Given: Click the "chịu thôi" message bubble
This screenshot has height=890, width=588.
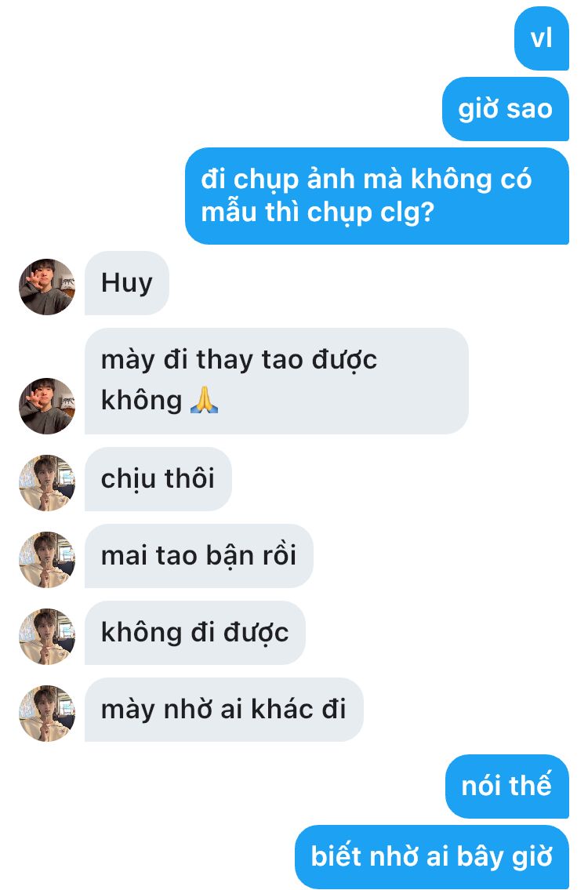Looking at the screenshot, I should [x=158, y=479].
